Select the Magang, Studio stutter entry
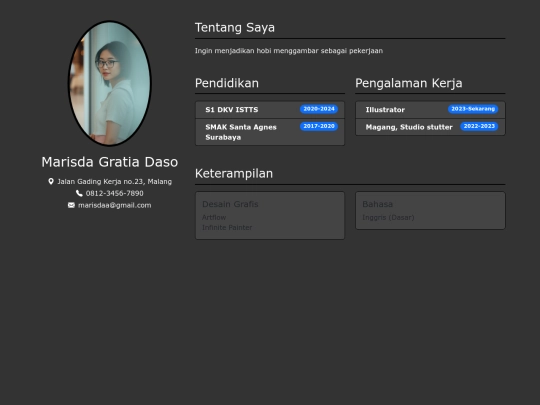 (x=430, y=127)
